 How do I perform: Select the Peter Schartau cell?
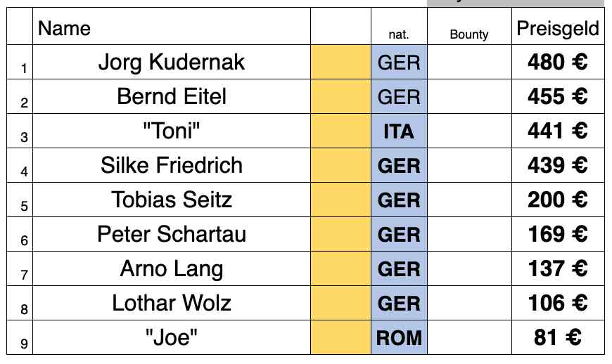172,234
